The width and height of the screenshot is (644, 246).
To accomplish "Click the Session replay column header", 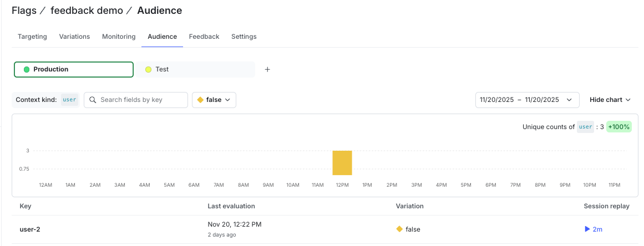I will [607, 206].
